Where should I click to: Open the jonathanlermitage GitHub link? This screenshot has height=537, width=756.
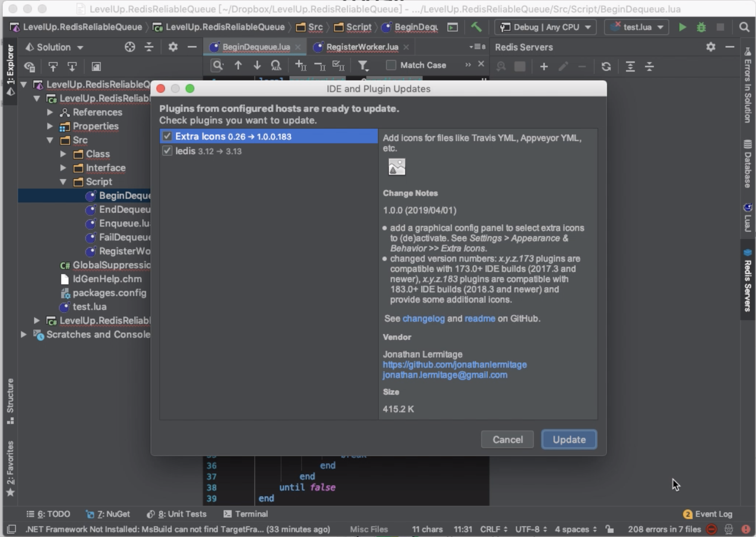point(455,364)
